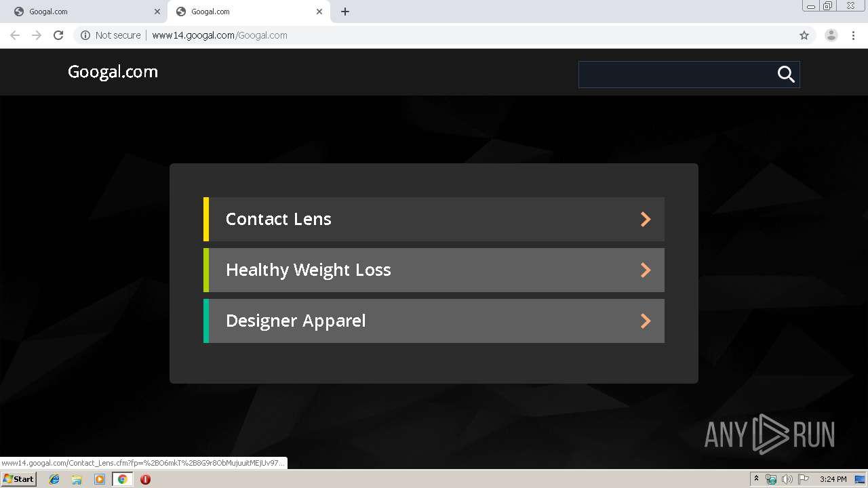Launch Internet Explorer from the taskbar
This screenshot has height=488, width=868.
coord(54,479)
